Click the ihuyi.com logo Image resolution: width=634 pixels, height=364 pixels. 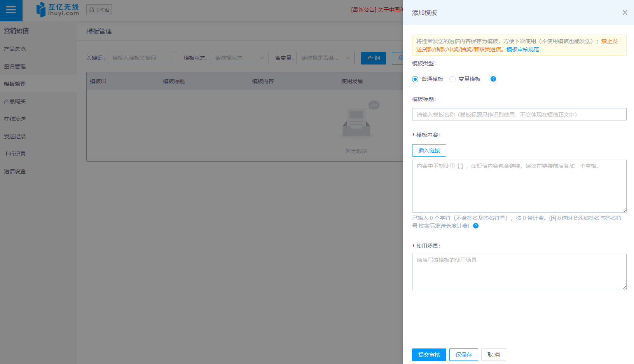pyautogui.click(x=58, y=10)
